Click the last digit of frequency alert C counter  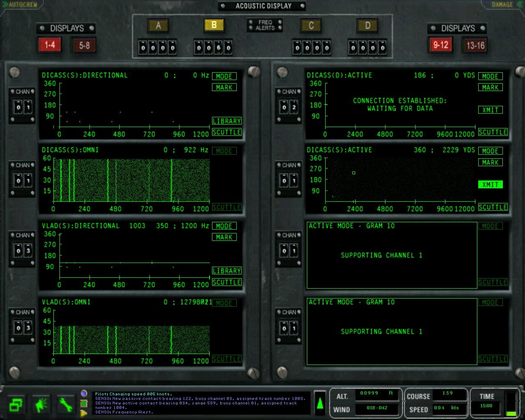(x=327, y=48)
